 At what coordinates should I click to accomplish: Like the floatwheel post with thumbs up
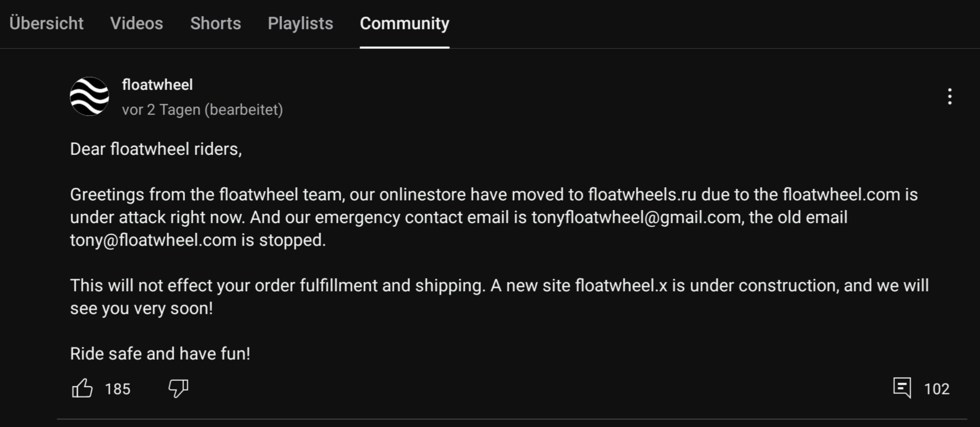pos(82,388)
